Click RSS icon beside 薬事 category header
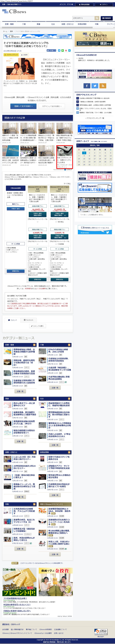 click(x=34, y=399)
